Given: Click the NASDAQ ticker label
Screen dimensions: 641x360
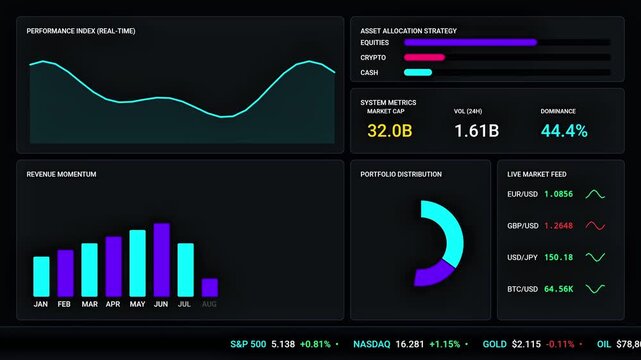Looking at the screenshot, I should tap(372, 344).
